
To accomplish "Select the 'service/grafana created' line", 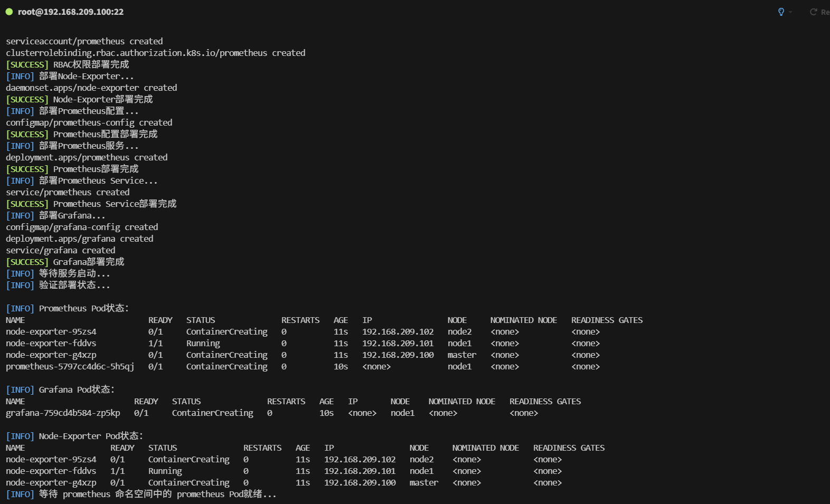I will [61, 250].
